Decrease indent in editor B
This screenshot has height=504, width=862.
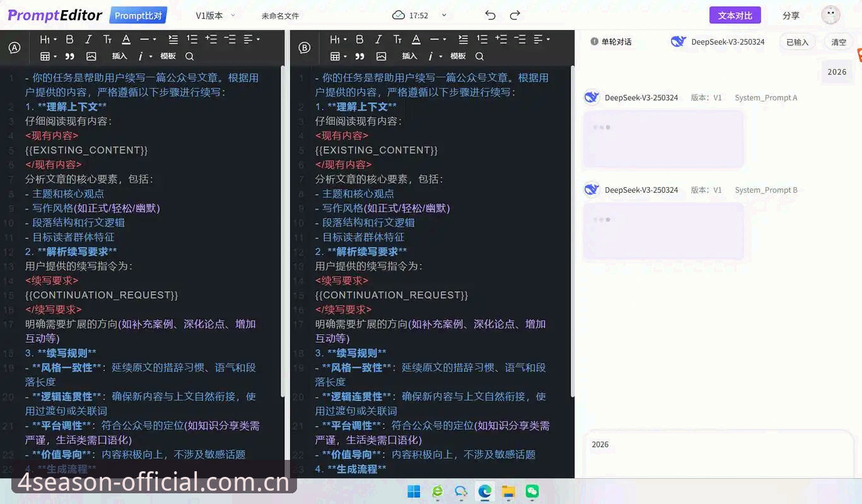coord(520,39)
